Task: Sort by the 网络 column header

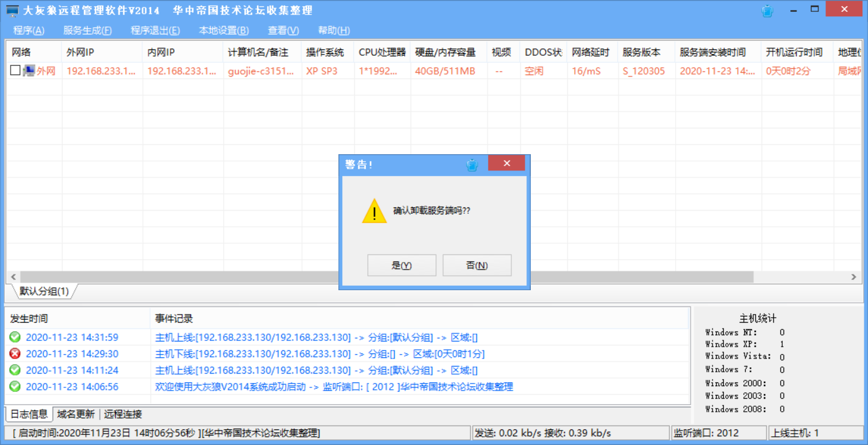Action: coord(34,53)
